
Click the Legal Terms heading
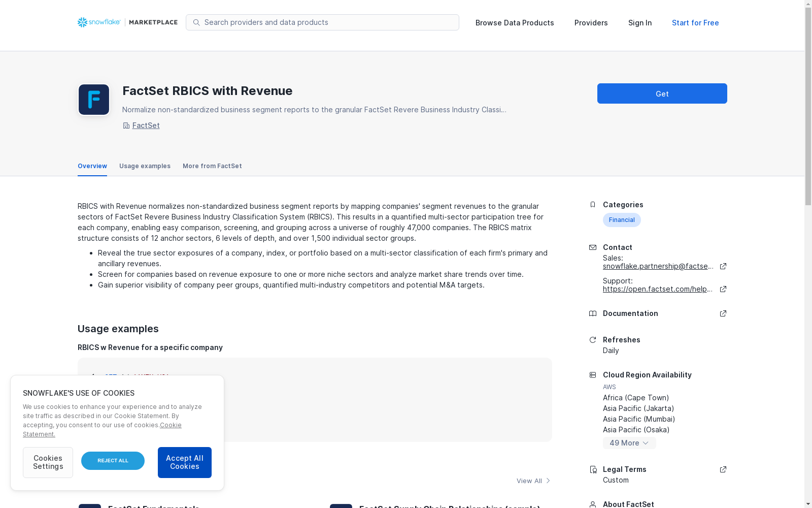tap(625, 469)
